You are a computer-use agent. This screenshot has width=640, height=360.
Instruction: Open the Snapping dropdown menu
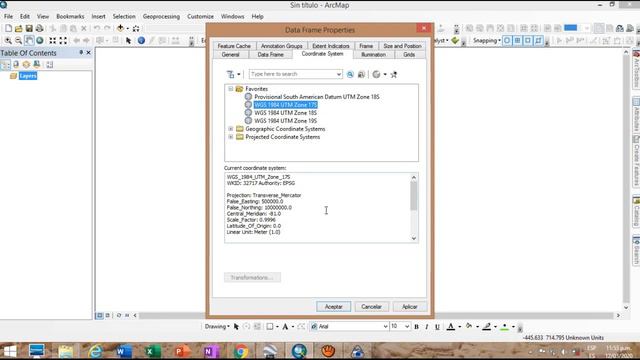[x=487, y=40]
